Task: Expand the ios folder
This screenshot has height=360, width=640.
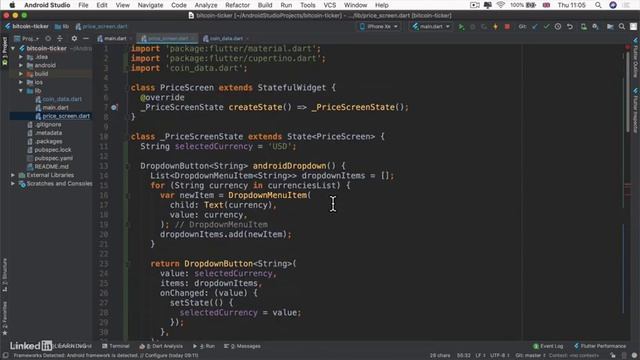Action: click(x=21, y=82)
